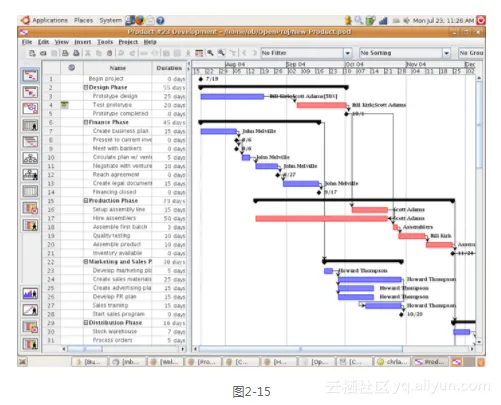This screenshot has width=501, height=405.
Task: Select the Gantt view icon in sidebar
Action: pos(30,76)
